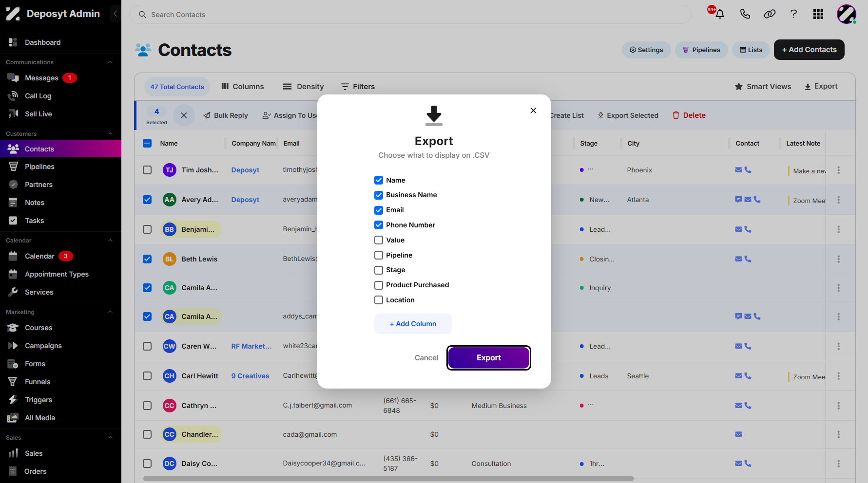Click the Search Contacts field
This screenshot has width=868, height=483.
(410, 15)
